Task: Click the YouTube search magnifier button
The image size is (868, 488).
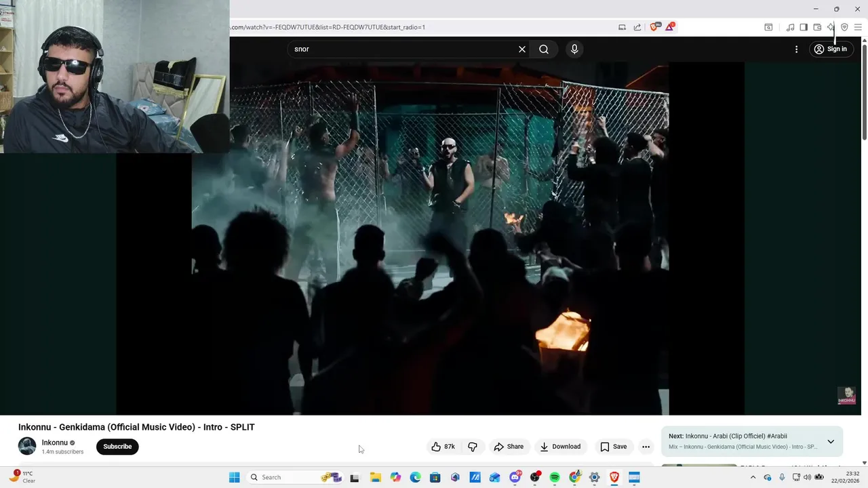Action: point(544,49)
